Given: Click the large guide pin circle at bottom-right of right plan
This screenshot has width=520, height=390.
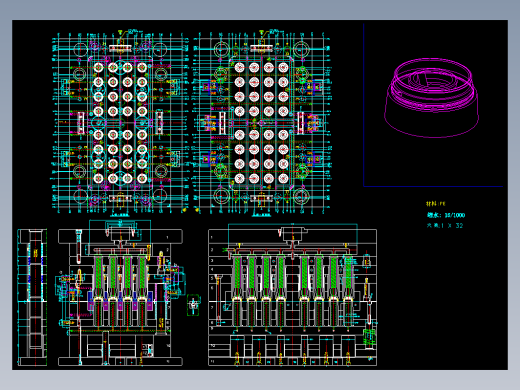Looking at the screenshot, I should pyautogui.click(x=301, y=196).
